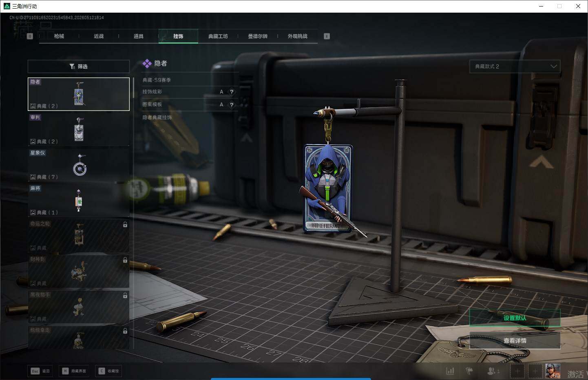Open the stats bar-chart icon
This screenshot has height=380, width=588.
450,371
